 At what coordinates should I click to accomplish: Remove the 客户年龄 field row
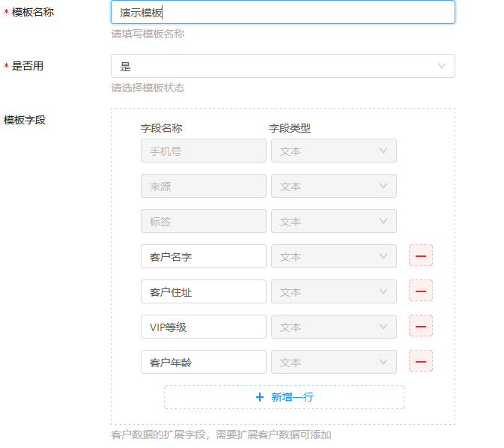pos(420,362)
